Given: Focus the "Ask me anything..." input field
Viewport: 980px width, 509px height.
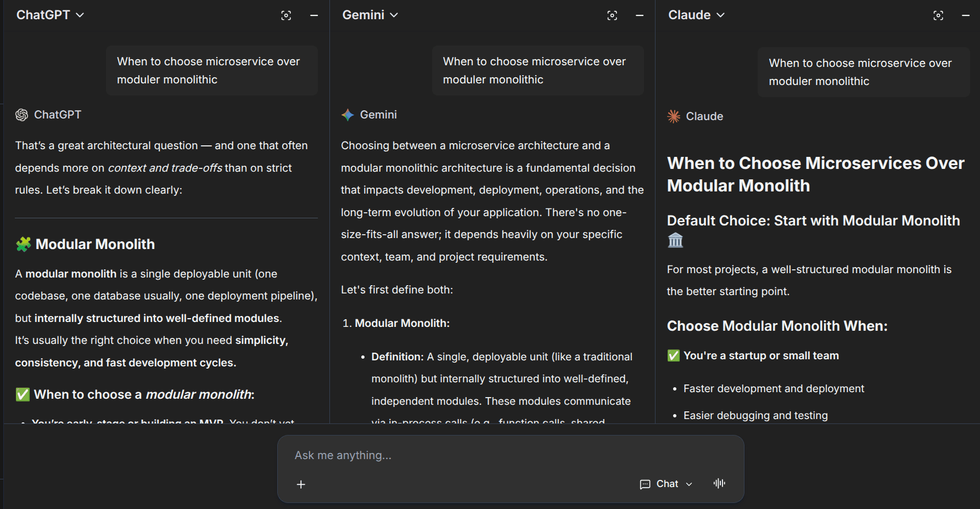Looking at the screenshot, I should [511, 455].
